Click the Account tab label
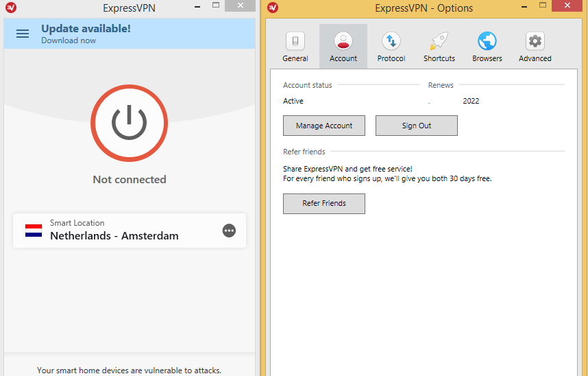The height and width of the screenshot is (376, 588). (343, 58)
